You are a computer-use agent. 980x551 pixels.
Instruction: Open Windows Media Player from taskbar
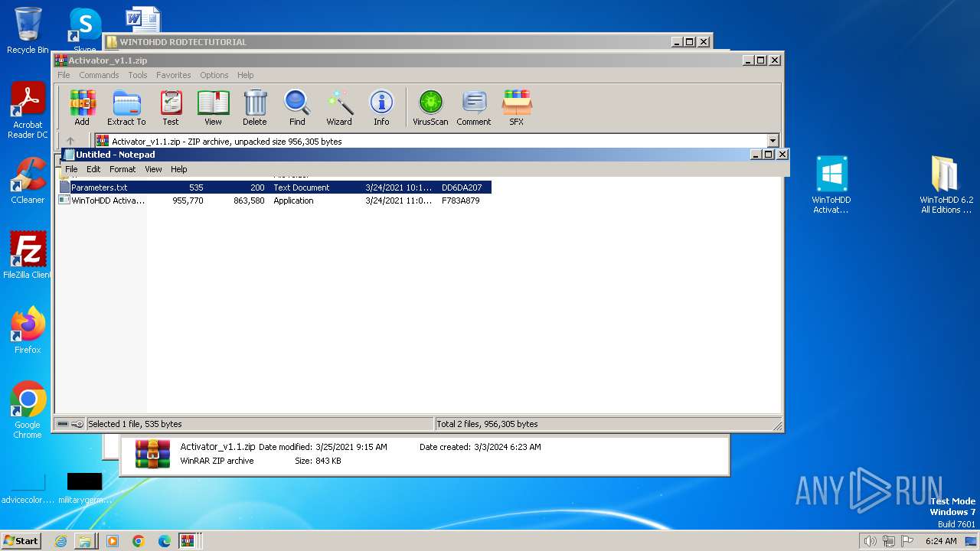113,541
